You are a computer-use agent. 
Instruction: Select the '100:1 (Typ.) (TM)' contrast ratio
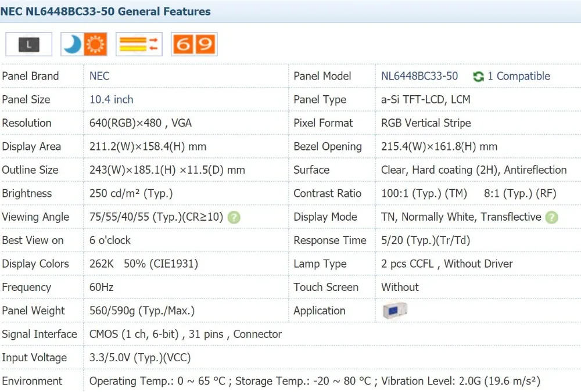pos(424,193)
